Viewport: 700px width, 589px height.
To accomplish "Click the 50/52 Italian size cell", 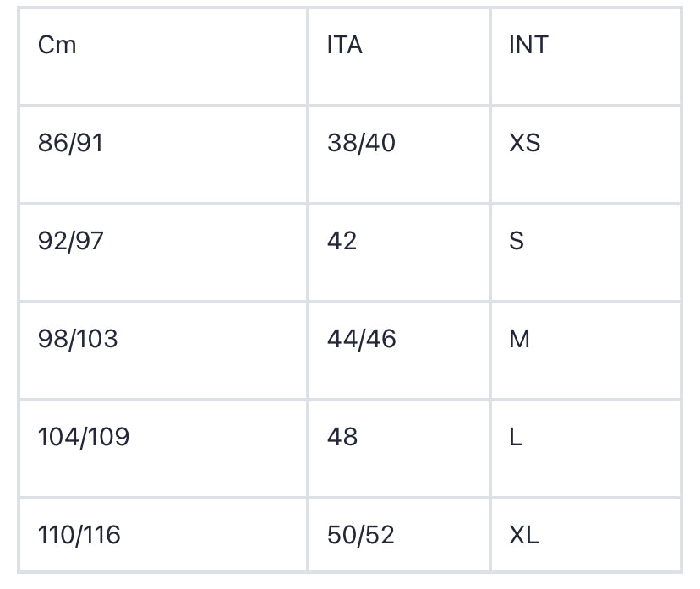I will [361, 535].
